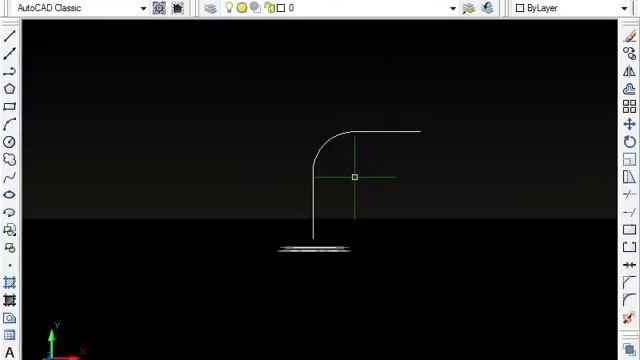The width and height of the screenshot is (640, 360).
Task: Open the Gradient fill tool
Action: 9,300
